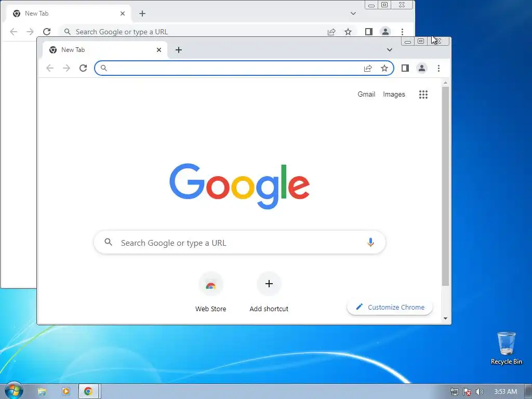Open profile avatar in back Chrome window
This screenshot has width=532, height=399.
click(x=385, y=32)
